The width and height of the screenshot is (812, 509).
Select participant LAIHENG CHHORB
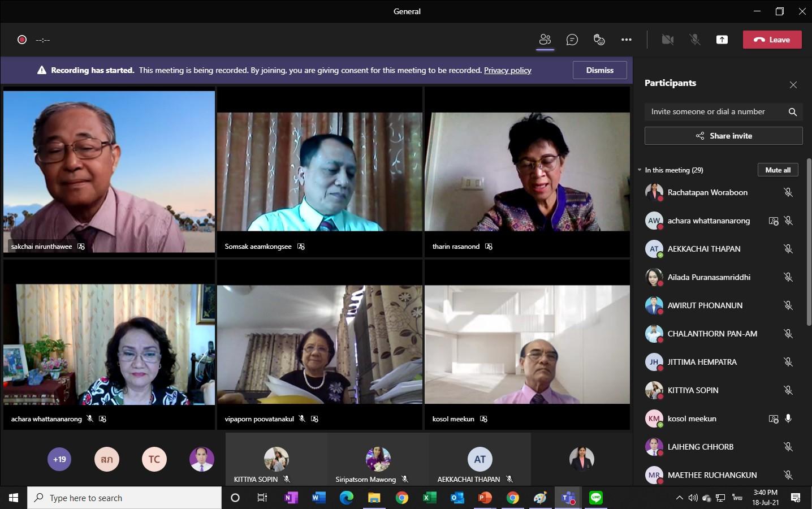[x=720, y=447]
